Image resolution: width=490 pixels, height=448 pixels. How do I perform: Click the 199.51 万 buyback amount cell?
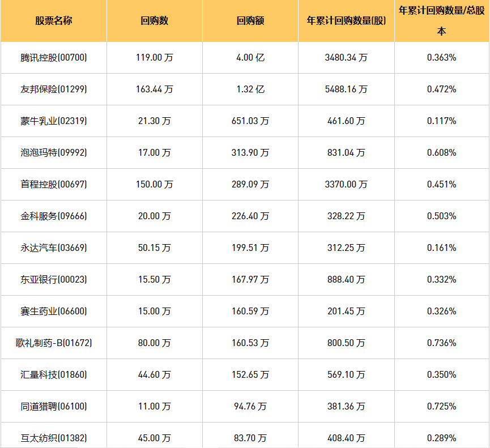[x=250, y=248]
